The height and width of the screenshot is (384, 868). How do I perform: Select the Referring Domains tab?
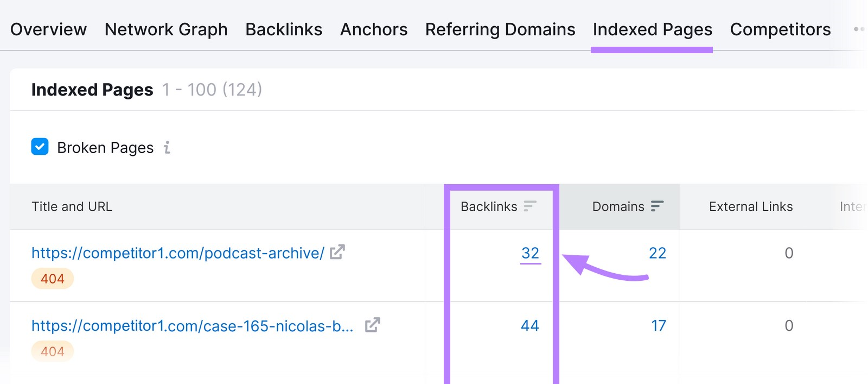(x=500, y=29)
